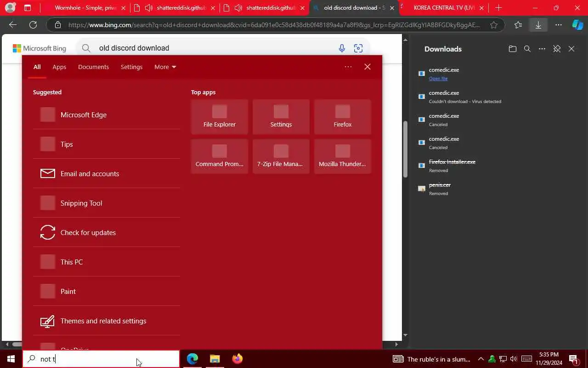The image size is (588, 368).
Task: Open Email and accounts settings
Action: pos(107,174)
